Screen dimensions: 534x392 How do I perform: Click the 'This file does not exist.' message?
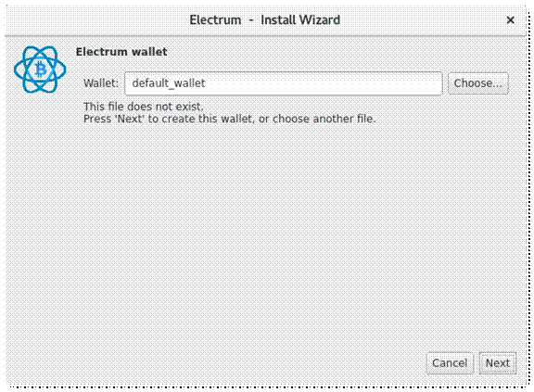[144, 107]
